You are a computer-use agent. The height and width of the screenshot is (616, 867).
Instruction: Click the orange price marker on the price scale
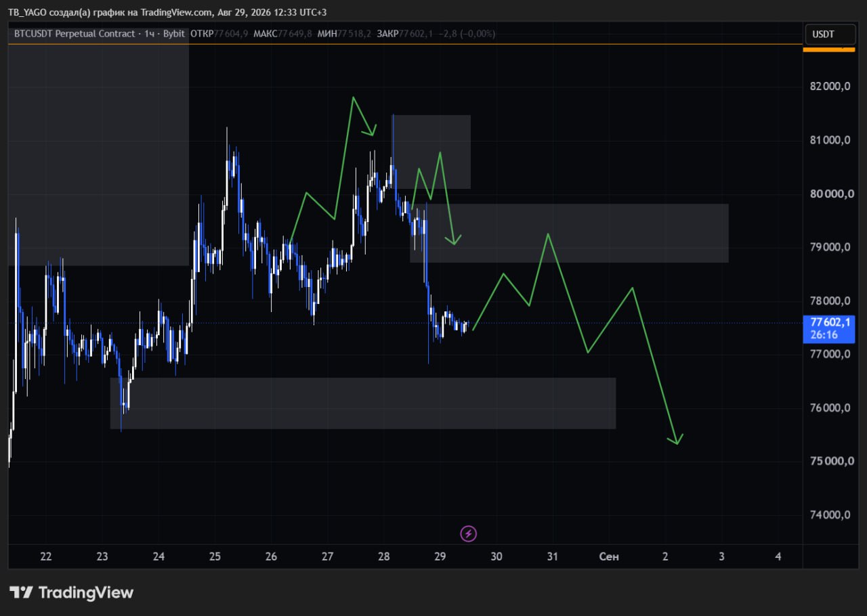tap(829, 49)
